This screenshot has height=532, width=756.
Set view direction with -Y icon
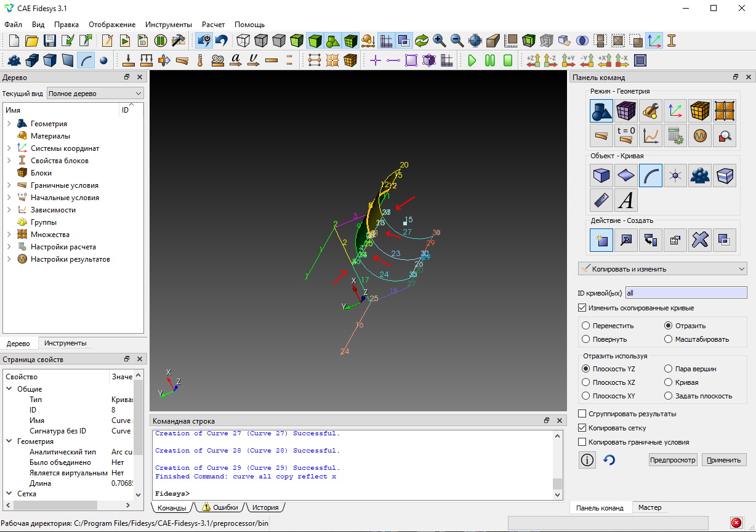(587, 60)
